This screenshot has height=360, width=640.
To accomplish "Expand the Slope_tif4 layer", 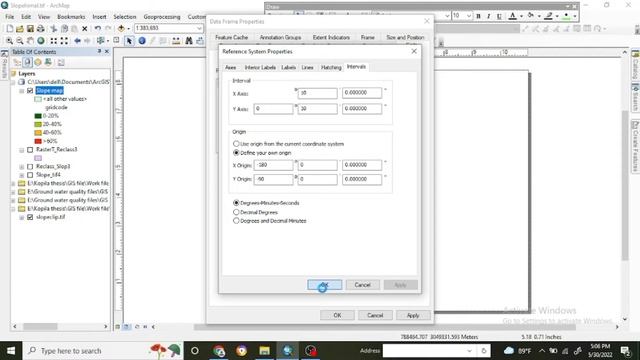I will point(22,175).
